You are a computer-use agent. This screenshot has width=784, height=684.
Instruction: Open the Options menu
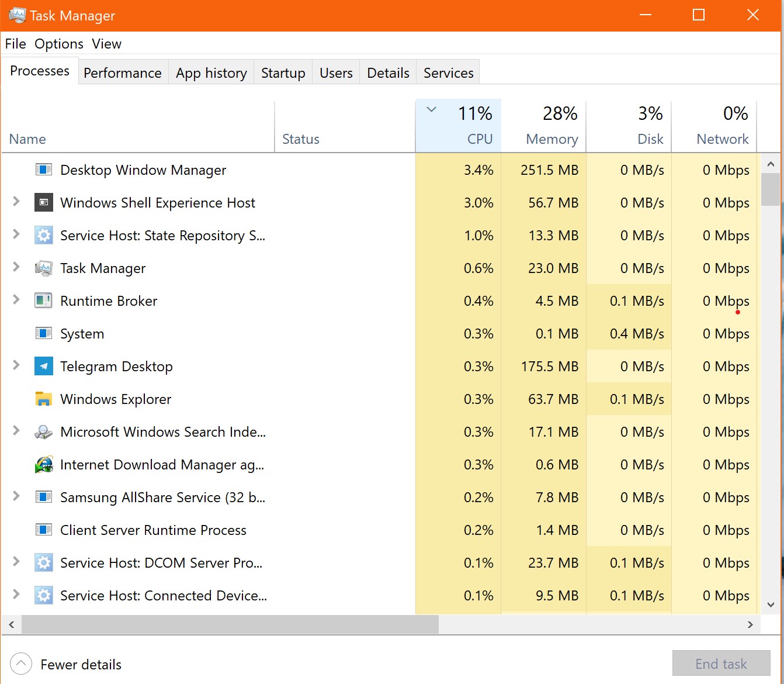59,44
